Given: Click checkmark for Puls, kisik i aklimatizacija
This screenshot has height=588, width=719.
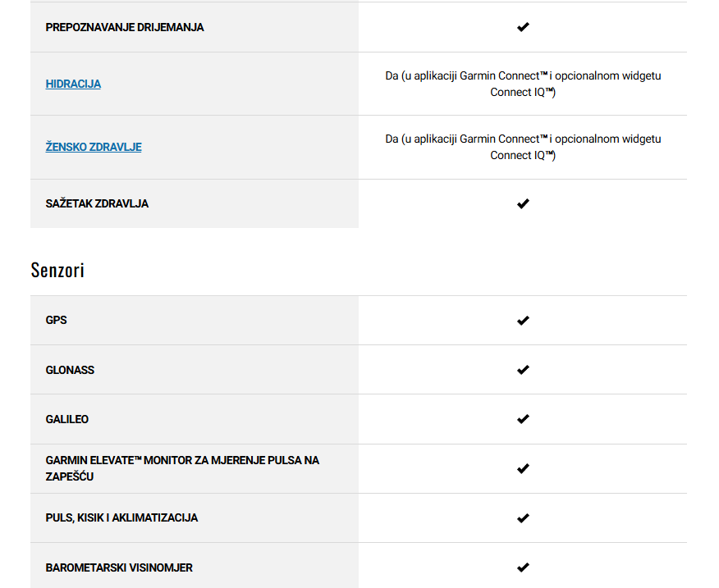Looking at the screenshot, I should [x=523, y=517].
